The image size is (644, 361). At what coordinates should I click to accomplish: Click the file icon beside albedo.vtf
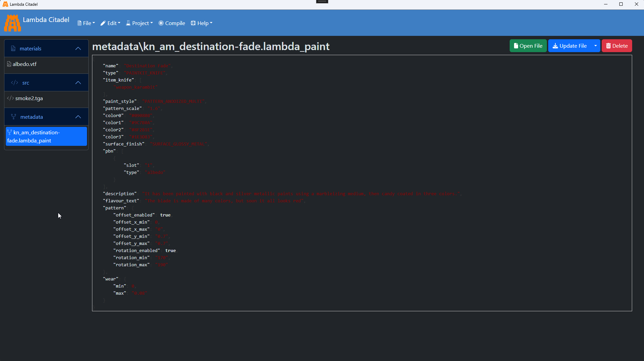pos(9,64)
